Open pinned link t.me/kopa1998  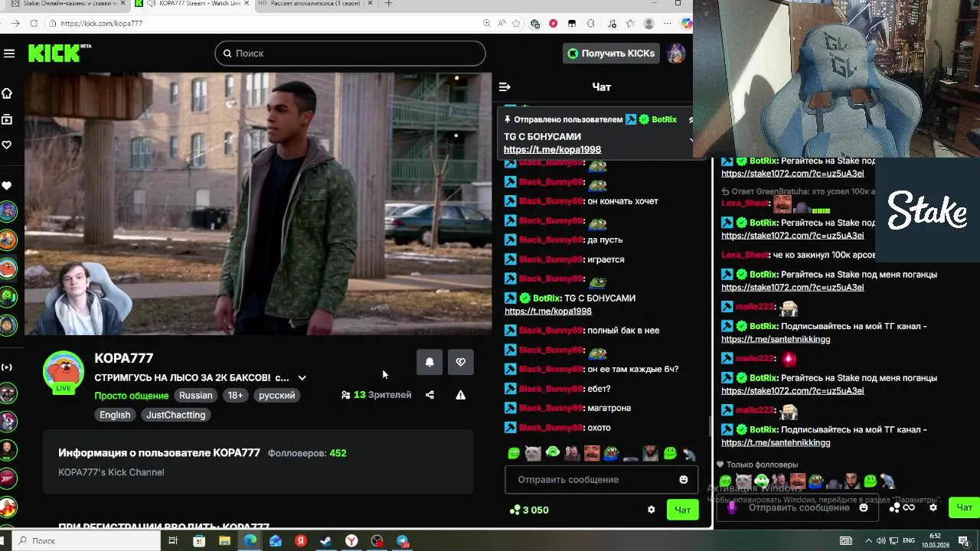pos(552,150)
